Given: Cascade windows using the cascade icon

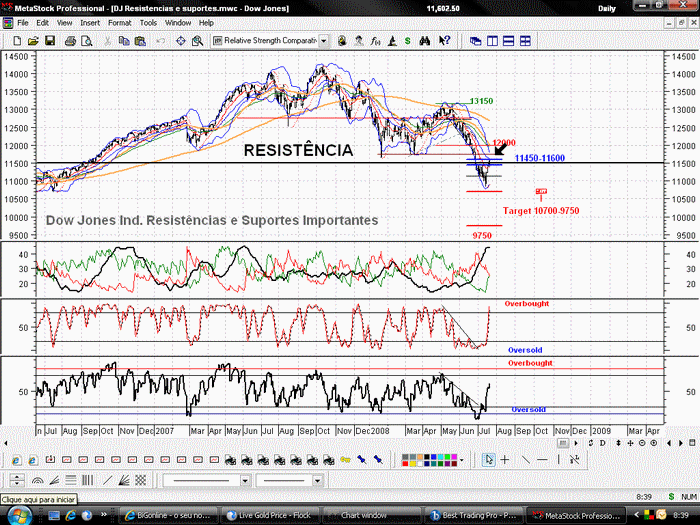Looking at the screenshot, I should coord(475,41).
